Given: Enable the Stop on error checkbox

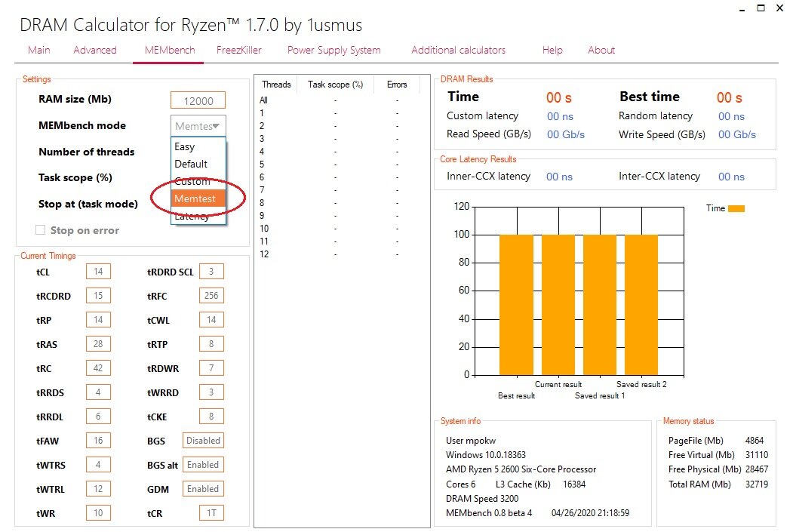Looking at the screenshot, I should tap(41, 230).
